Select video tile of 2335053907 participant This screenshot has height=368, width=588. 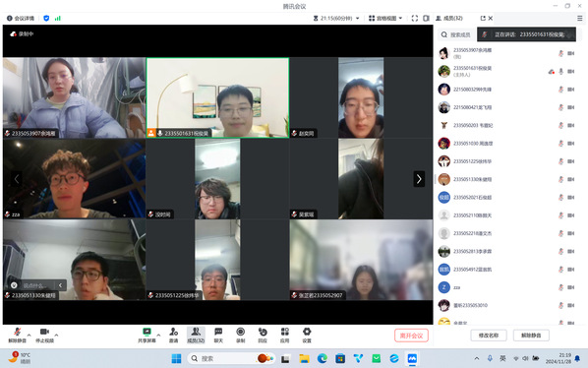point(75,97)
